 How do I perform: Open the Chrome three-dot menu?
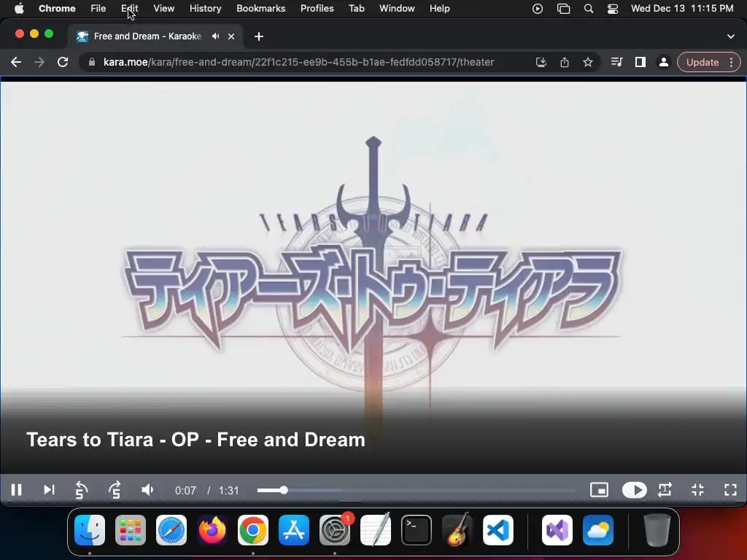tap(731, 62)
